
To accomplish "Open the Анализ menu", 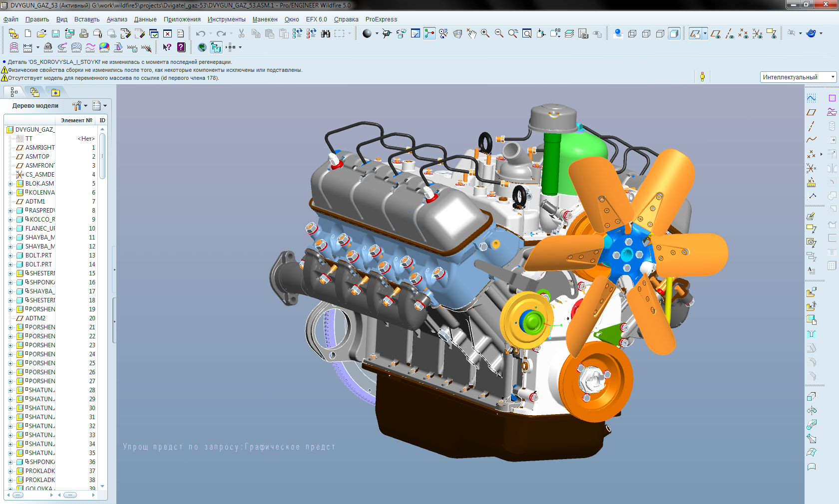I will pyautogui.click(x=117, y=19).
